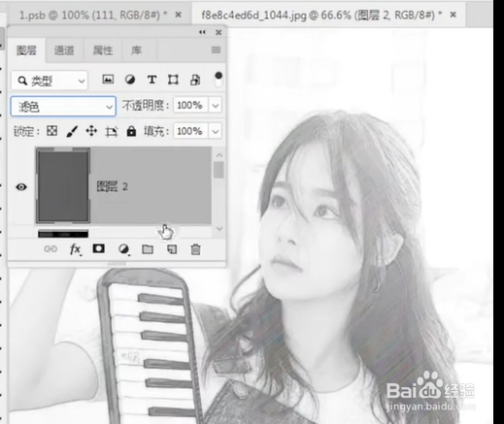Open the 类型 filter type dropdown
The image size is (504, 424).
pyautogui.click(x=50, y=81)
